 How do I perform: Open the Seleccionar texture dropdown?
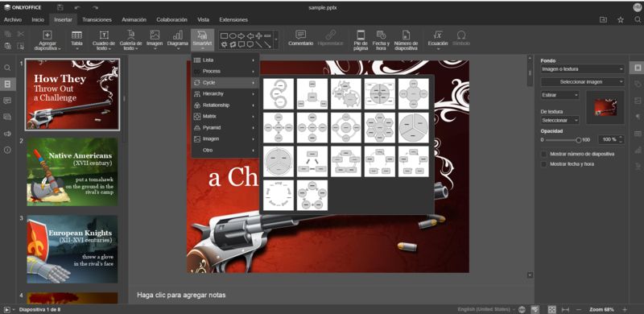tap(559, 121)
